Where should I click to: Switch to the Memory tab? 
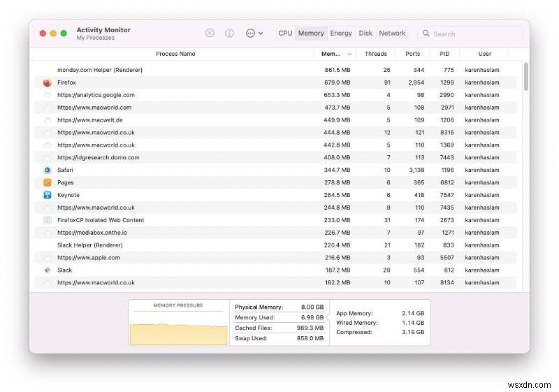(311, 33)
